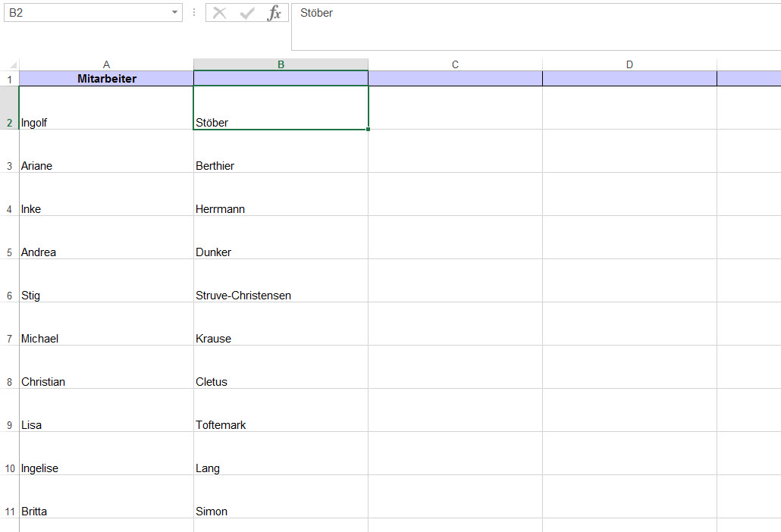Screen dimensions: 781x532
Task: Click the Select All corner triangle
Action: [12, 65]
